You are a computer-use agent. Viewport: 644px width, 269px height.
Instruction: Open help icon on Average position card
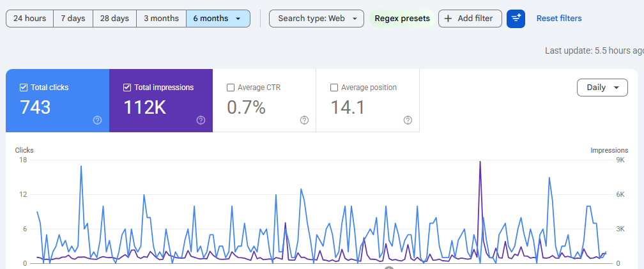408,120
